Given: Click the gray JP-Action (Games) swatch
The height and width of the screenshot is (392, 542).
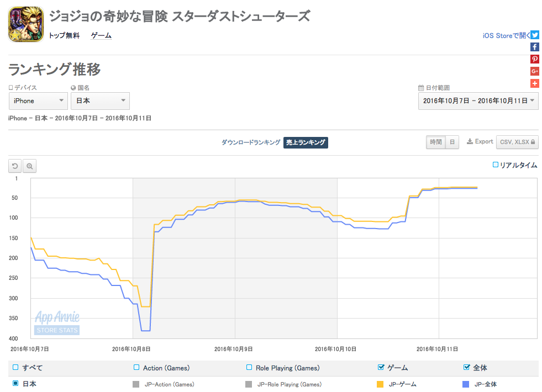Looking at the screenshot, I should [136, 384].
